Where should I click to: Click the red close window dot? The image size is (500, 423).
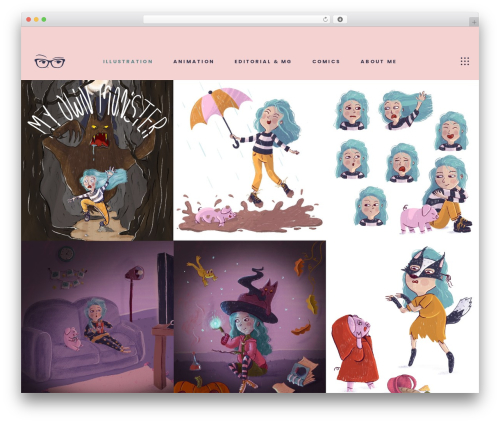click(x=29, y=20)
